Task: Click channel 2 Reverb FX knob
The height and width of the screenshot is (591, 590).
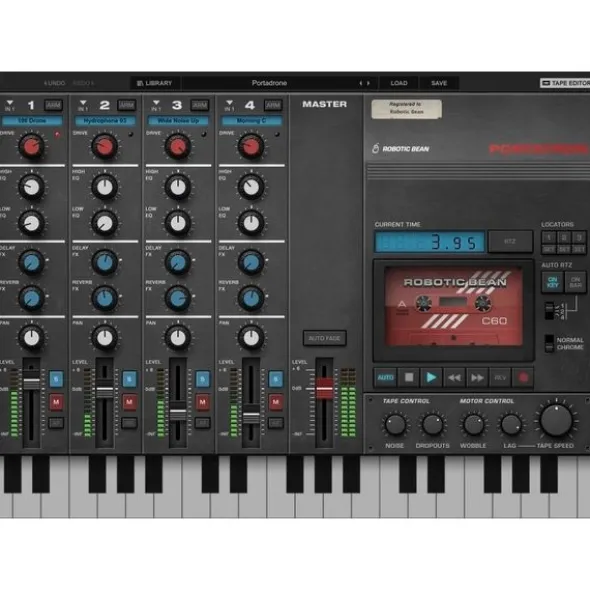Action: pyautogui.click(x=104, y=299)
